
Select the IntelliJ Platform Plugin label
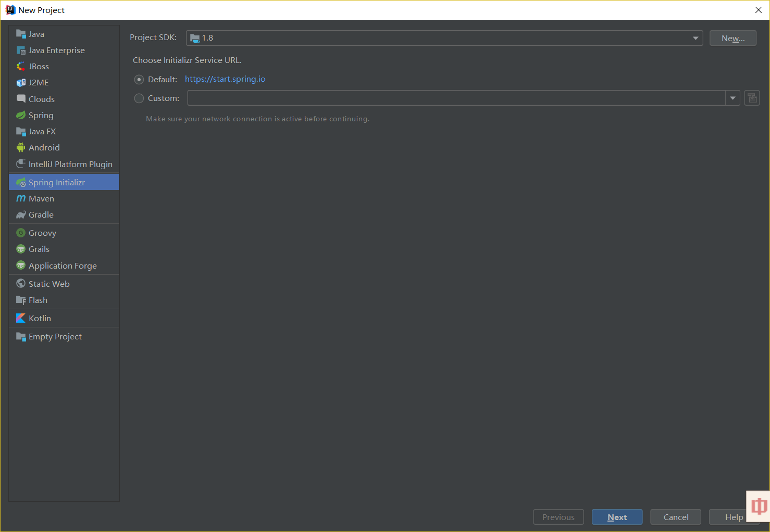(x=70, y=164)
